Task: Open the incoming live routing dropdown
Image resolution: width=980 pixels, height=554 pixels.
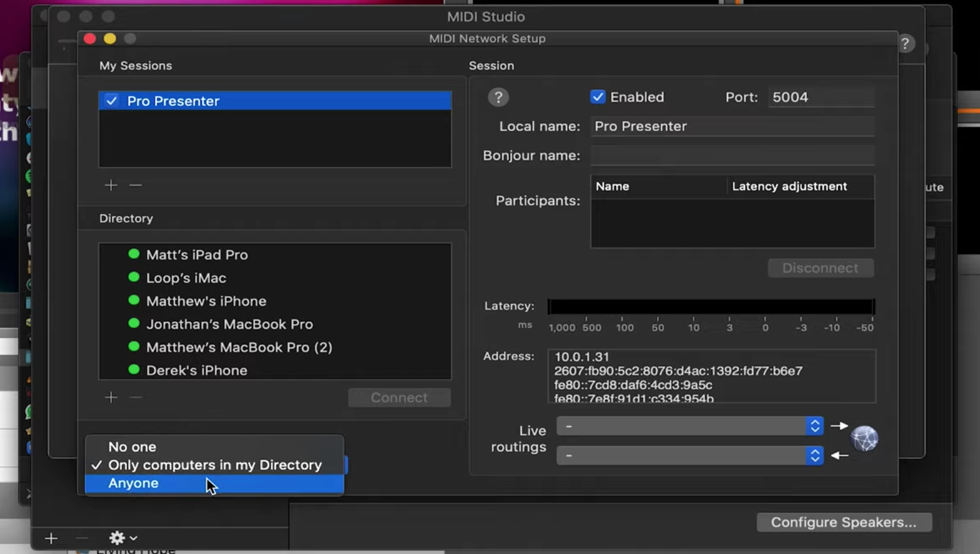Action: click(x=690, y=455)
